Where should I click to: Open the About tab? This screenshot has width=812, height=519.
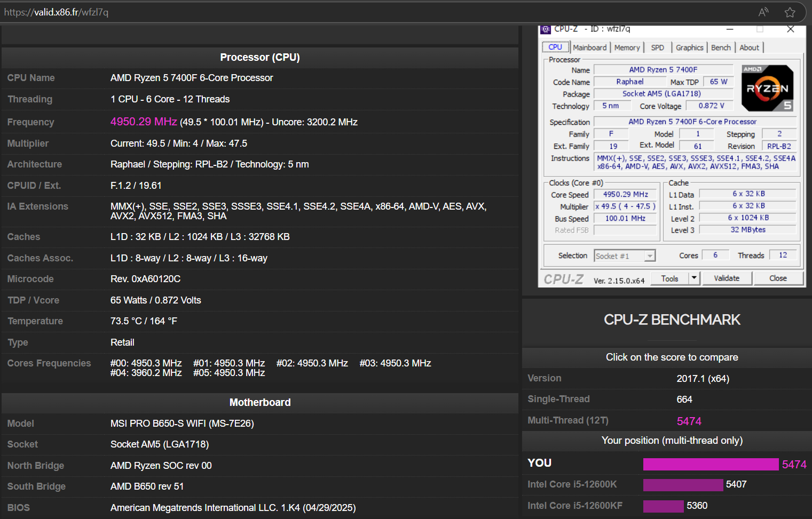point(749,47)
